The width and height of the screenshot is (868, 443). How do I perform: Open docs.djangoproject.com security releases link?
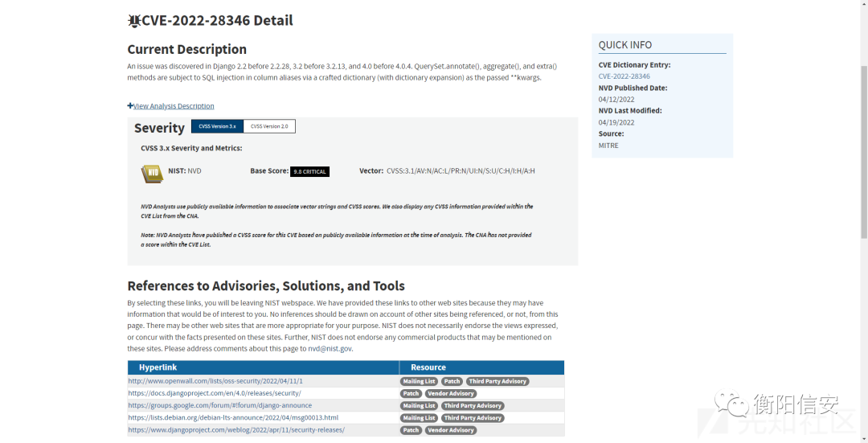click(x=215, y=393)
